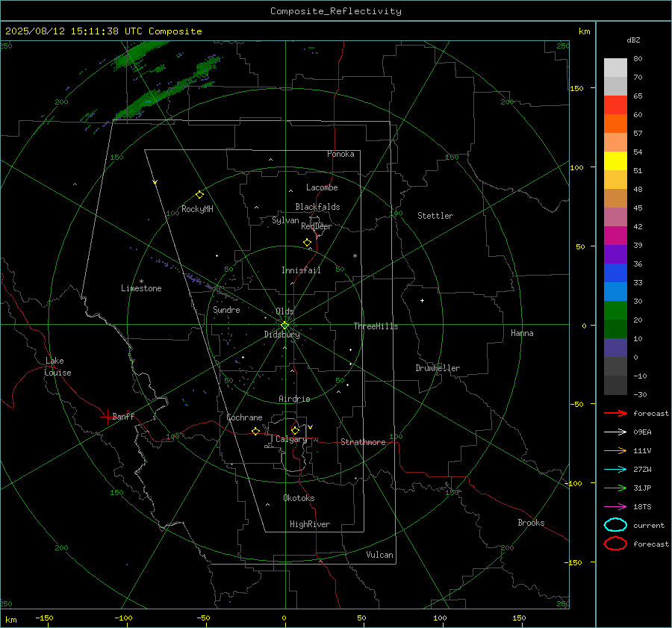Image resolution: width=672 pixels, height=628 pixels.
Task: Click the asterisk marker above Limestone
Action: click(x=141, y=282)
